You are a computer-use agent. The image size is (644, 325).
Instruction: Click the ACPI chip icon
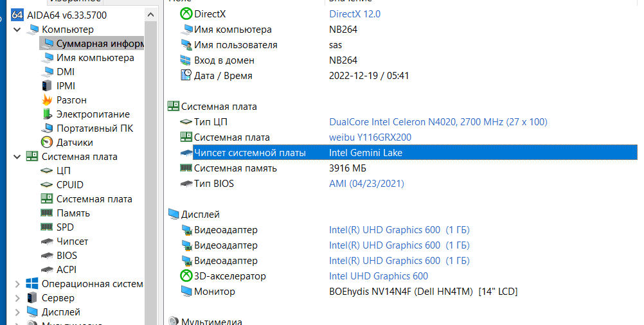pyautogui.click(x=47, y=270)
